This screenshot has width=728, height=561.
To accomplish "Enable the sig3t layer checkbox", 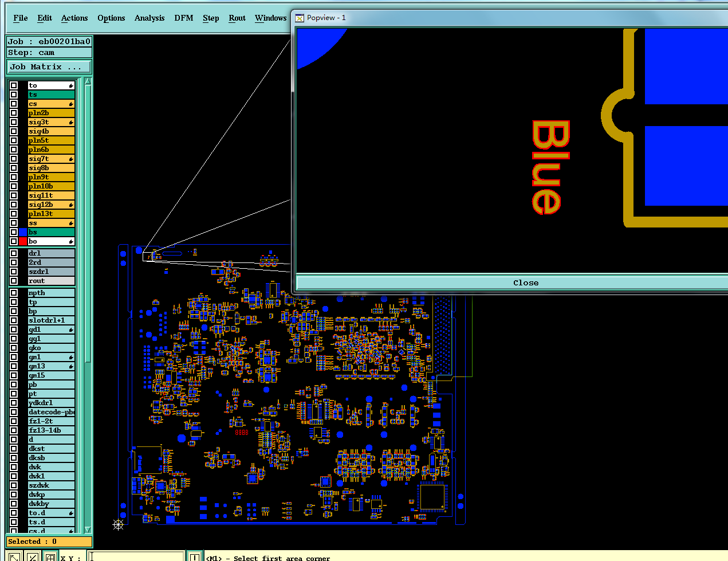I will pos(14,122).
